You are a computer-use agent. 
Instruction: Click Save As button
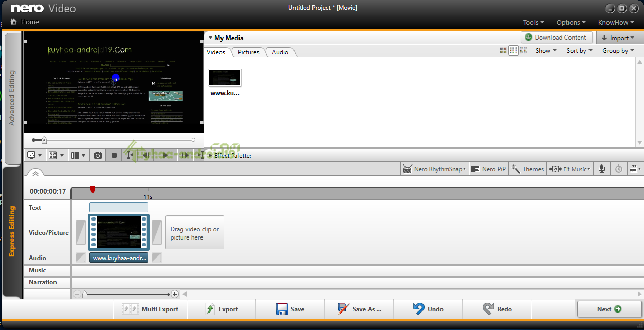[359, 309]
